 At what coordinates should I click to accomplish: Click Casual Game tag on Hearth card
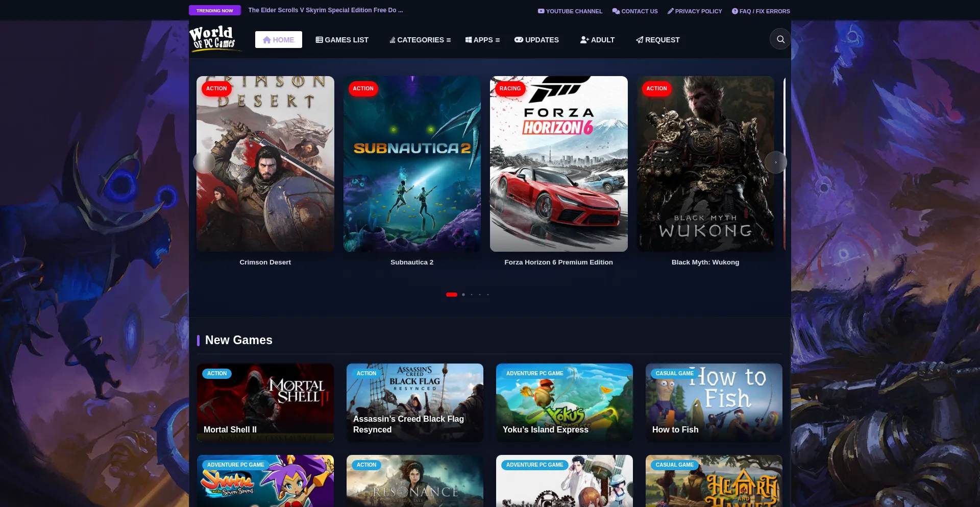tap(675, 465)
